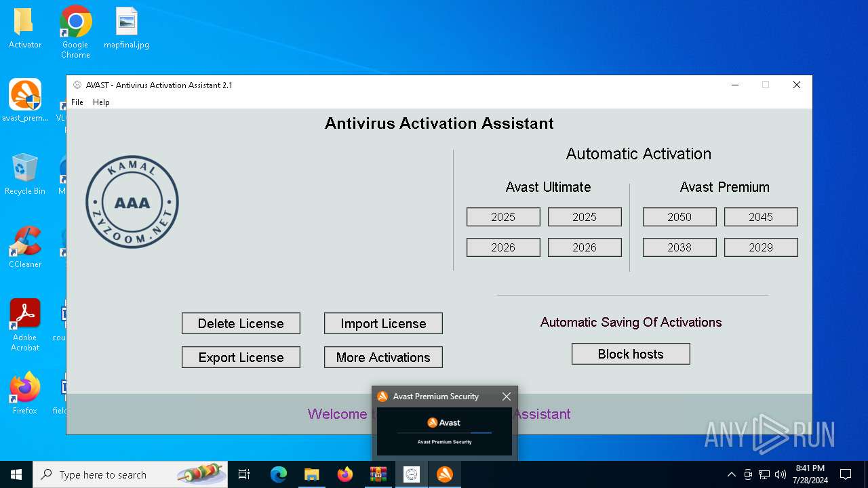
Task: Open the File menu
Action: pos(77,102)
